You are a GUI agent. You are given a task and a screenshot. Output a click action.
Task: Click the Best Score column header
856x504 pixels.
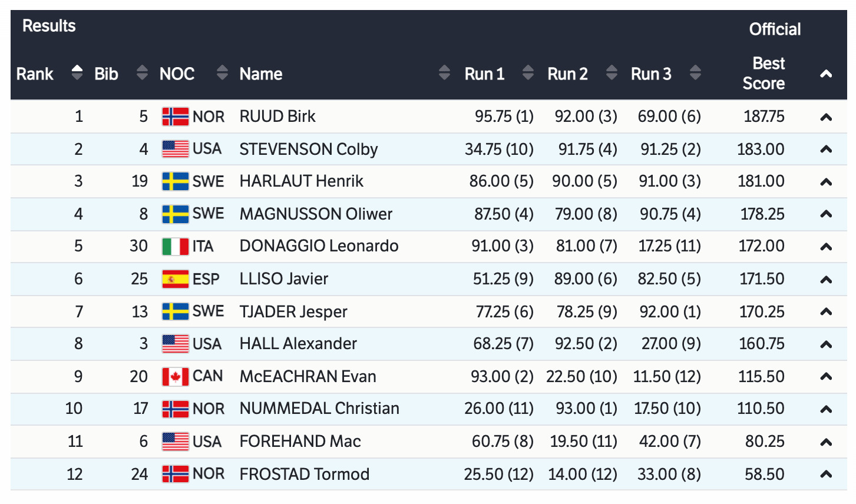click(764, 73)
